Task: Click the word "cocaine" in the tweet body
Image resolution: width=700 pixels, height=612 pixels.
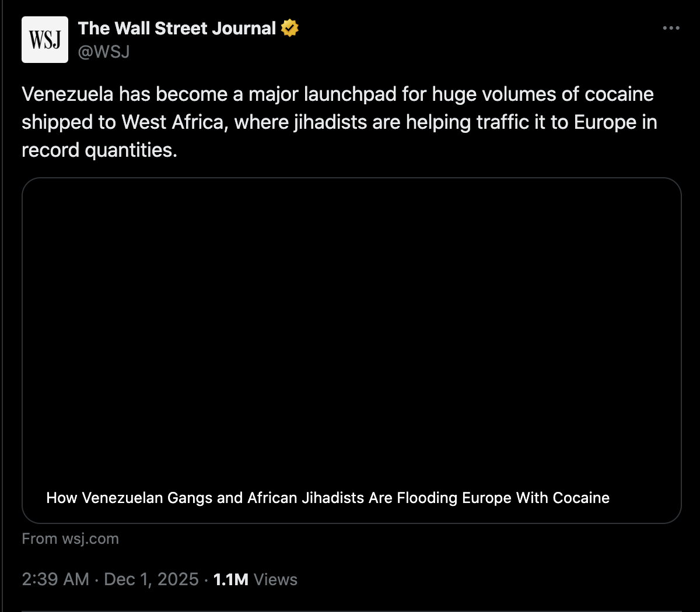Action: 619,94
